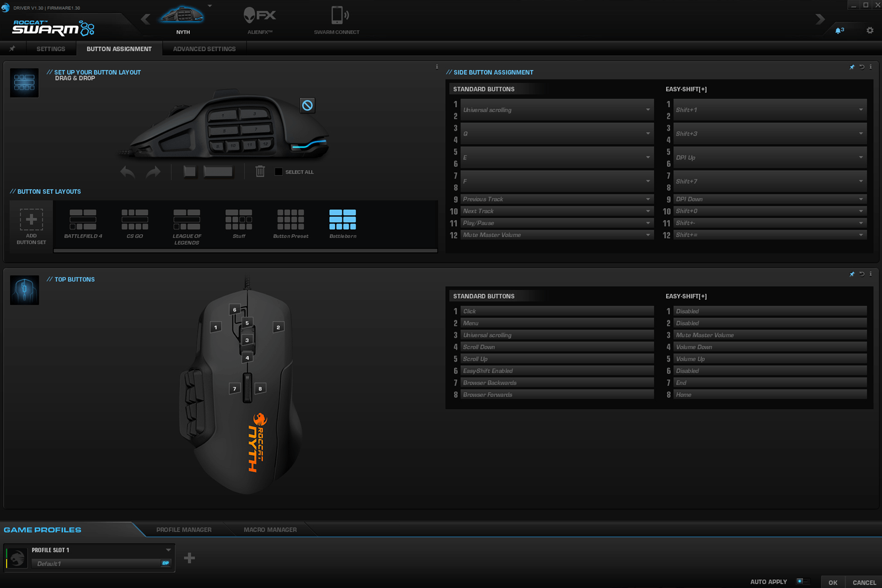Reset the Side Button Assignment panel
882x588 pixels.
pyautogui.click(x=862, y=67)
